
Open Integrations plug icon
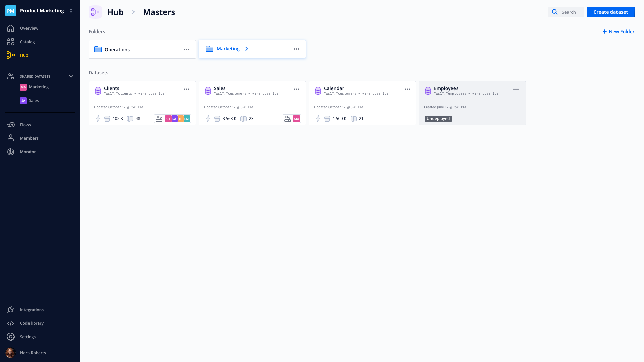click(11, 310)
